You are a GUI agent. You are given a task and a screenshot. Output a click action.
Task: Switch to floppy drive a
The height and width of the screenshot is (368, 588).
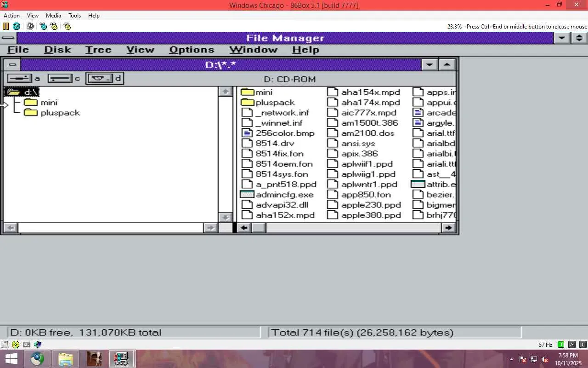tap(24, 78)
